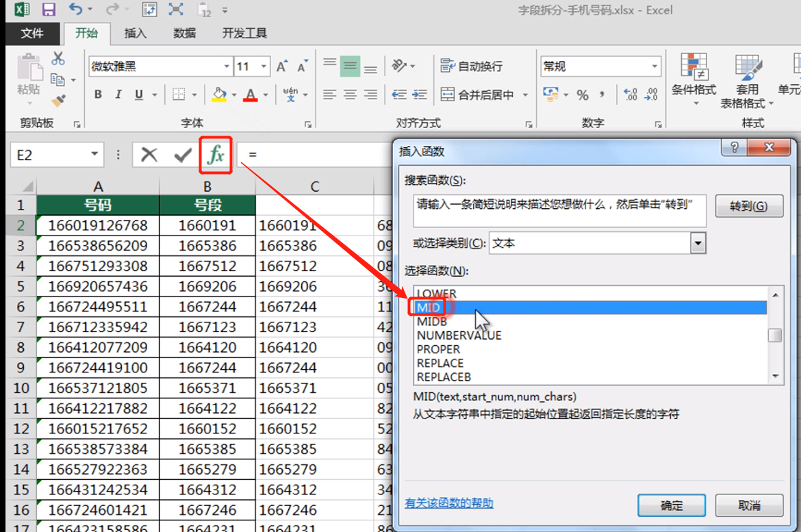This screenshot has width=801, height=532.
Task: Open the fill color dropdown arrow
Action: (x=234, y=95)
